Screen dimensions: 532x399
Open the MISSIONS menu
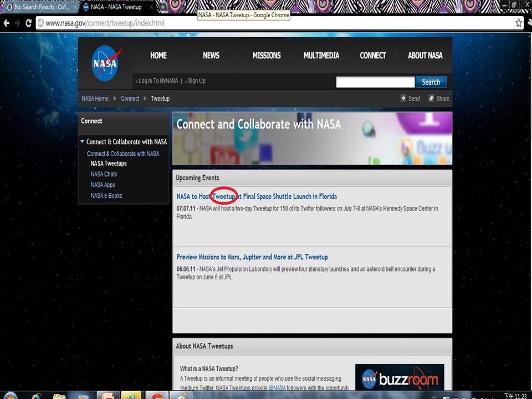tap(267, 55)
